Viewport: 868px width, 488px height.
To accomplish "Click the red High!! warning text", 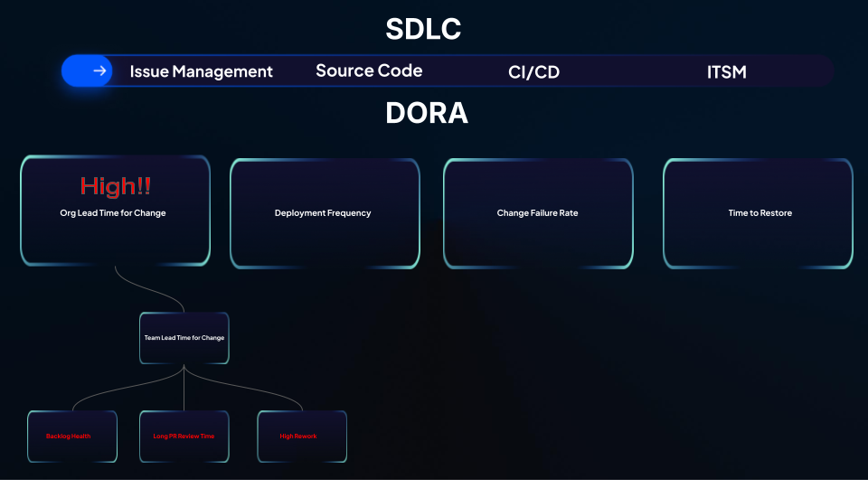I will coord(115,186).
